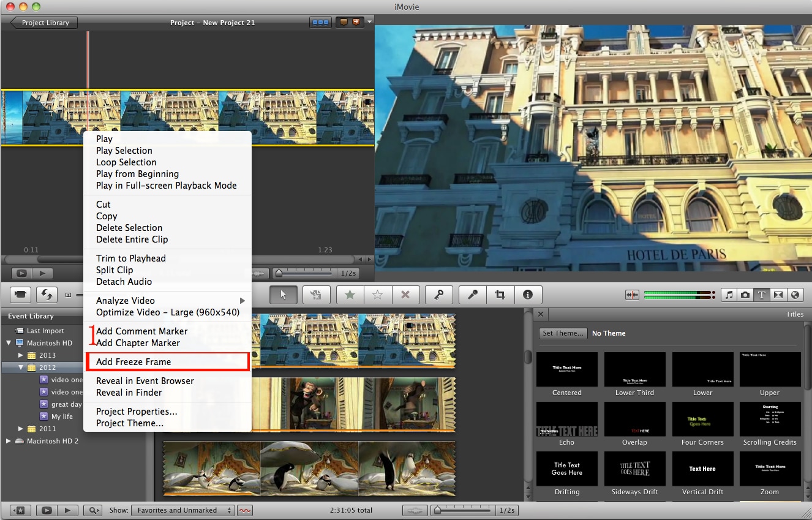Open the maps and backgrounds globe browser

tap(795, 295)
